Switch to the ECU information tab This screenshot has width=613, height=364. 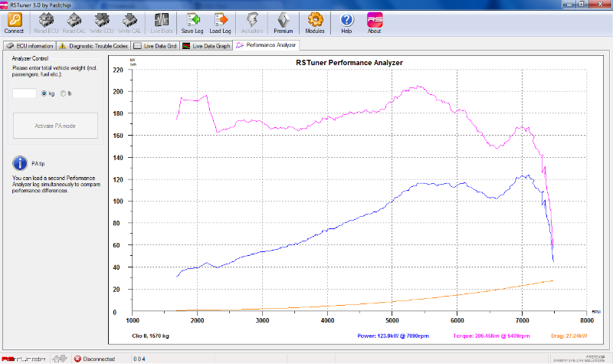pyautogui.click(x=30, y=46)
